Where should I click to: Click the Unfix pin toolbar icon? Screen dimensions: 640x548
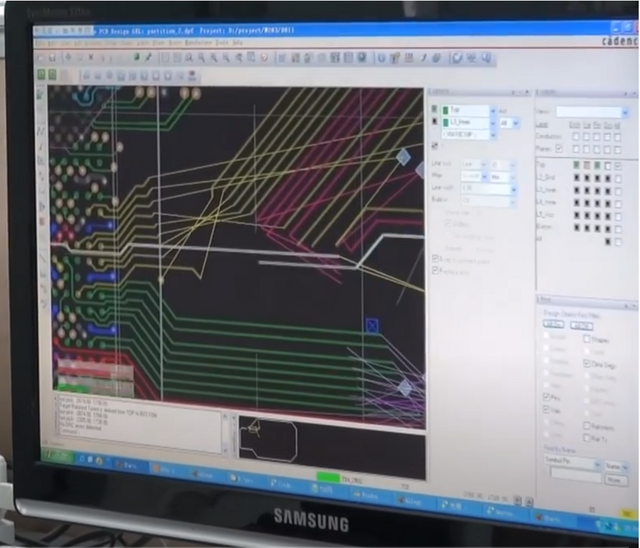pos(148,58)
